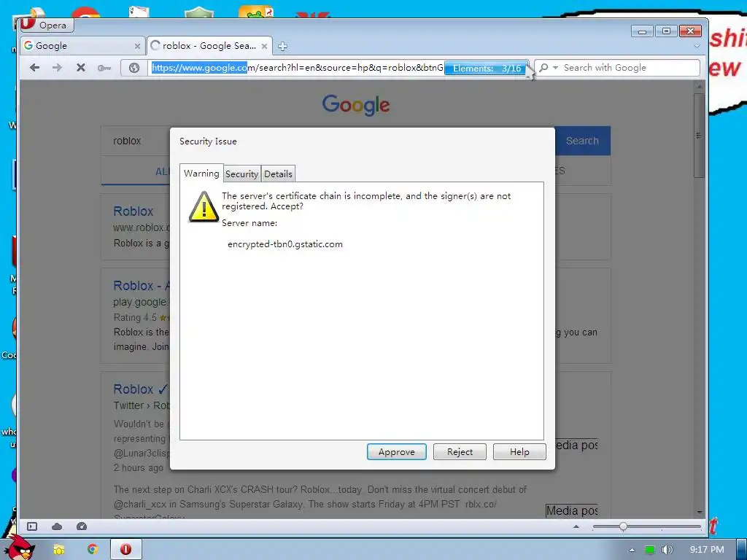Switch to the Details tab in dialog
The height and width of the screenshot is (560, 747).
278,174
